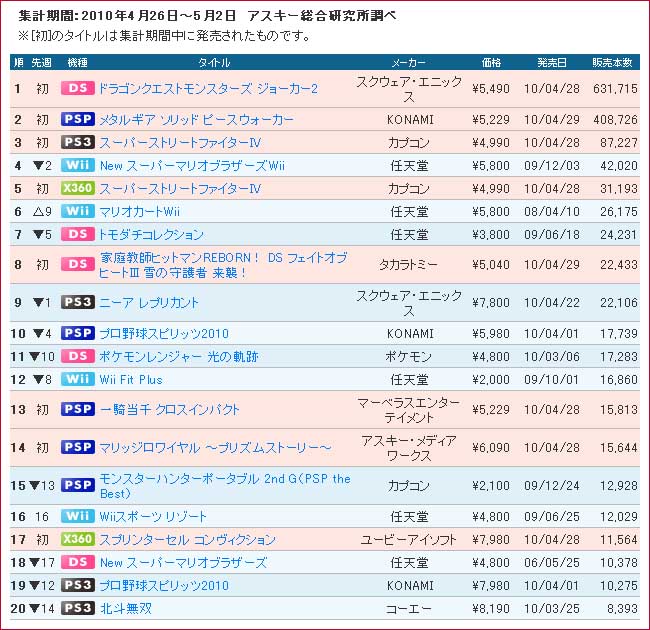Click the PSP badge beside 一騎当千 クロスインパクト
This screenshot has height=630, width=650.
tap(78, 410)
